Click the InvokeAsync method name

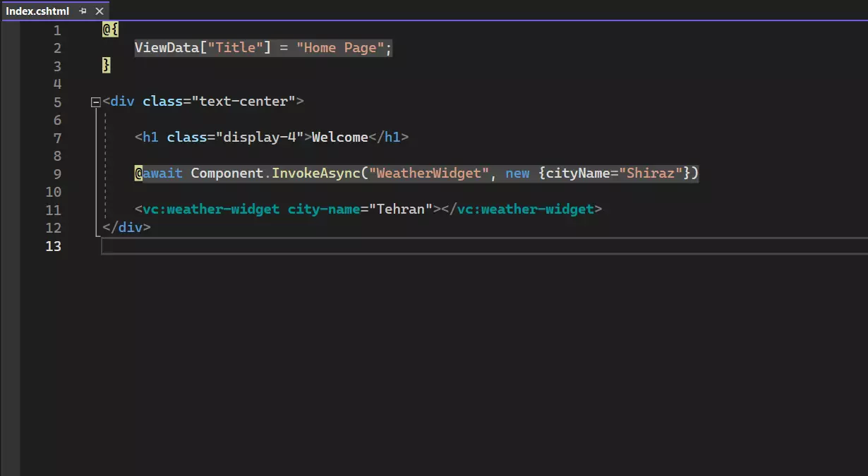[316, 173]
